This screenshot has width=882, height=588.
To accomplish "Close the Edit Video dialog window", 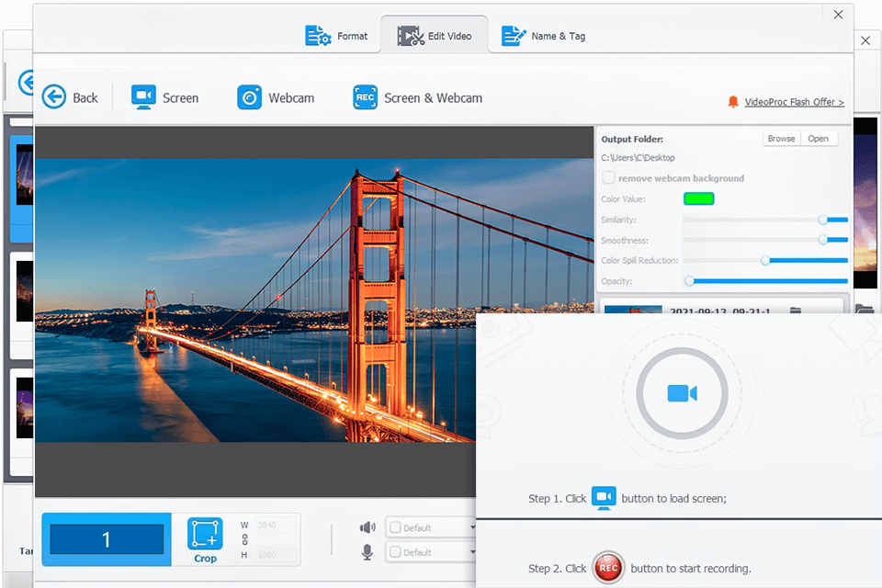I will [x=838, y=15].
